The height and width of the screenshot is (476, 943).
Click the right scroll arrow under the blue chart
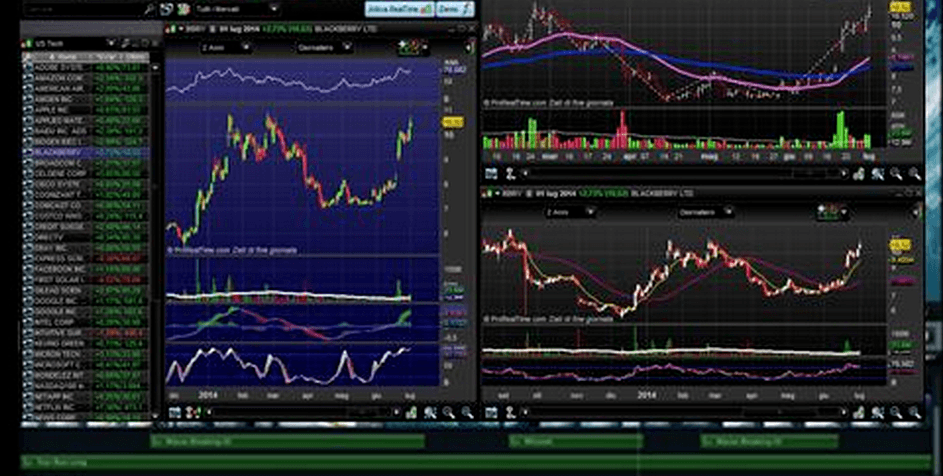pyautogui.click(x=396, y=412)
